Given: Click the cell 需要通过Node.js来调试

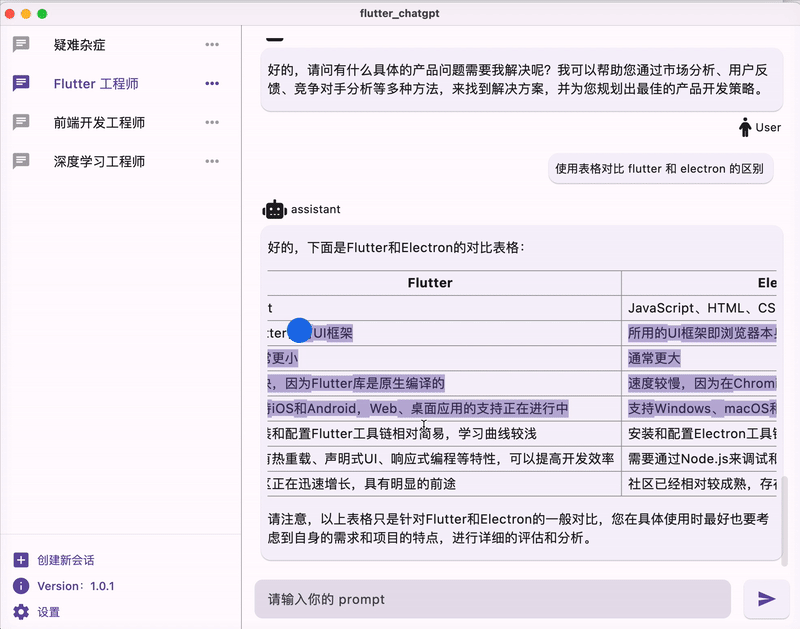Looking at the screenshot, I should 699,459.
